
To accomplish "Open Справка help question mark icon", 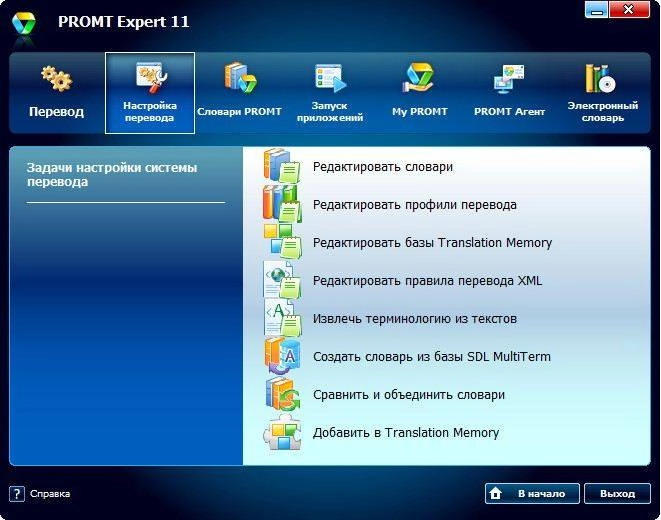I will [16, 493].
